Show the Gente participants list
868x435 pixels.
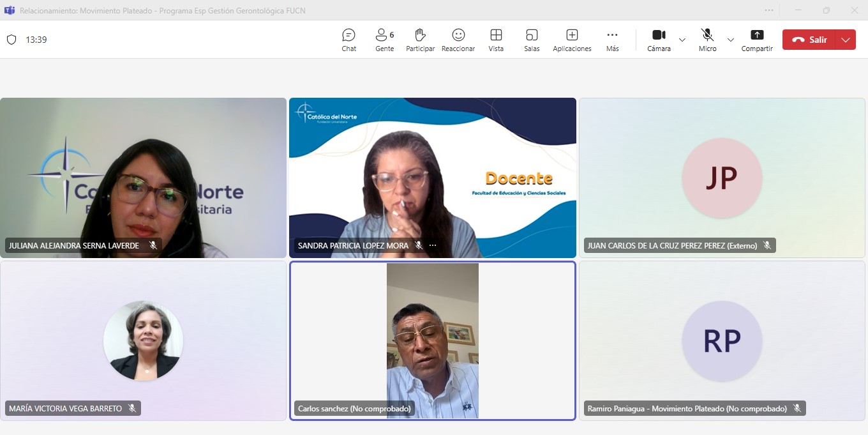point(384,40)
